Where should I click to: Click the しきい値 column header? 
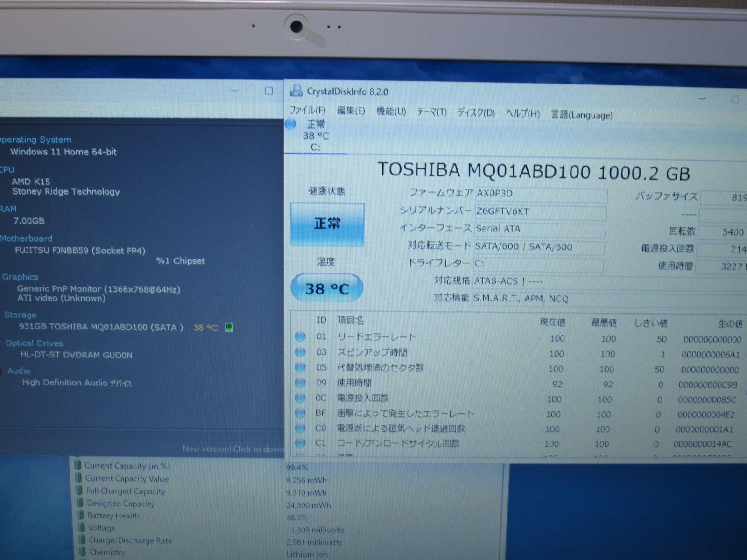[651, 323]
